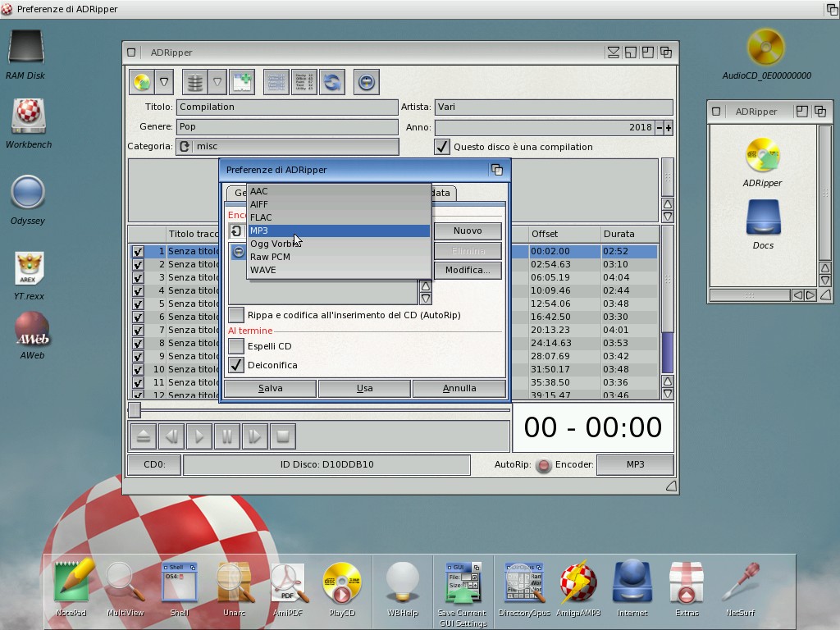Click the database stack toolbar icon
The image size is (840, 630).
pyautogui.click(x=194, y=82)
